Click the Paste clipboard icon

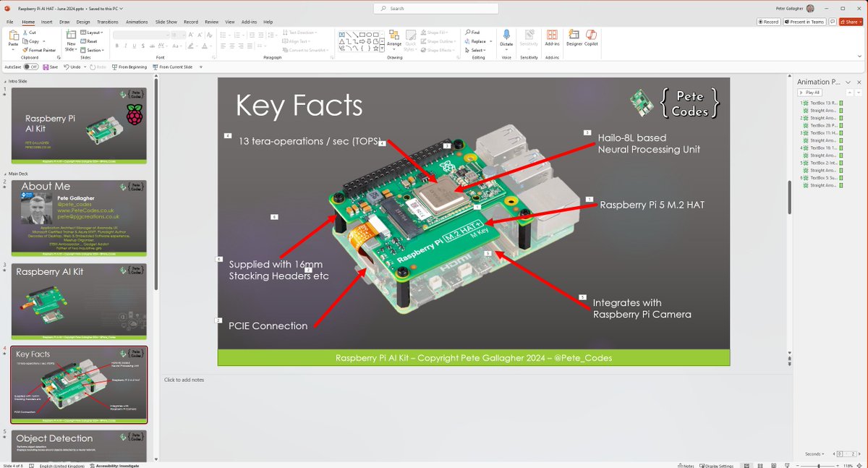[x=13, y=36]
